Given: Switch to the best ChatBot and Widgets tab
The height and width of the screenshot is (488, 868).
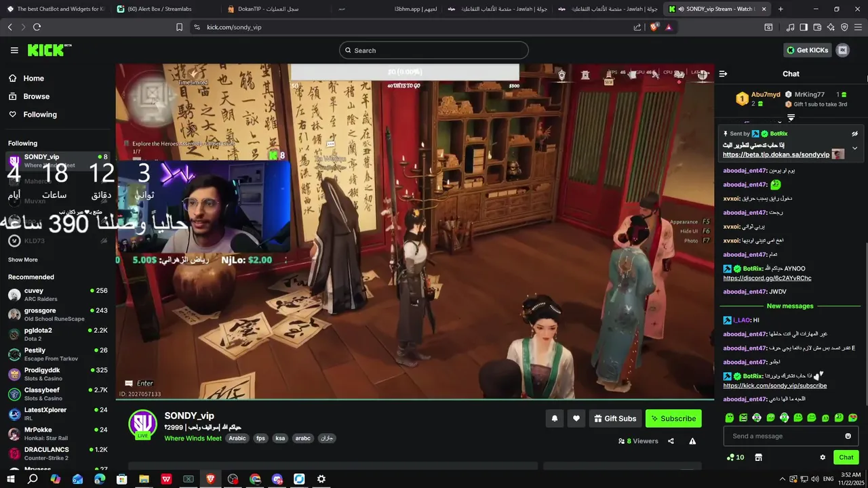Looking at the screenshot, I should tap(54, 9).
